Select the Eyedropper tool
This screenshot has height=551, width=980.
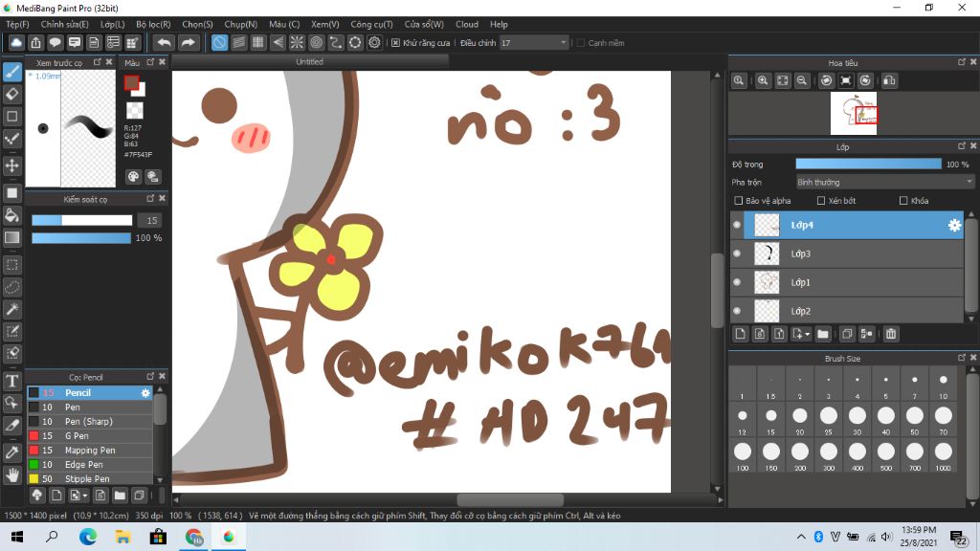[11, 452]
